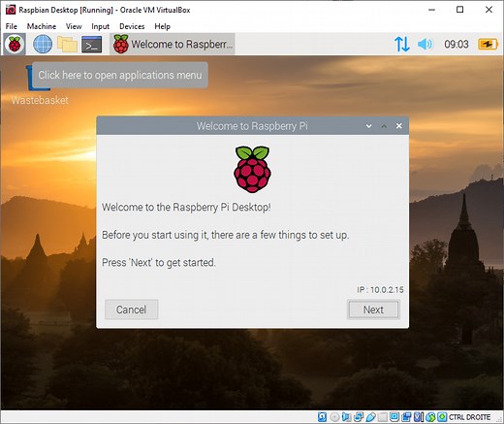
Task: Open the VirtualBox File menu
Action: [x=12, y=26]
